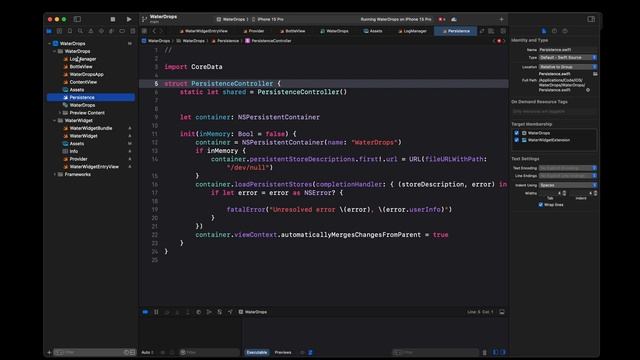Switch to the LogManager editor tab
Viewport: 640px width, 360px height.
point(412,31)
